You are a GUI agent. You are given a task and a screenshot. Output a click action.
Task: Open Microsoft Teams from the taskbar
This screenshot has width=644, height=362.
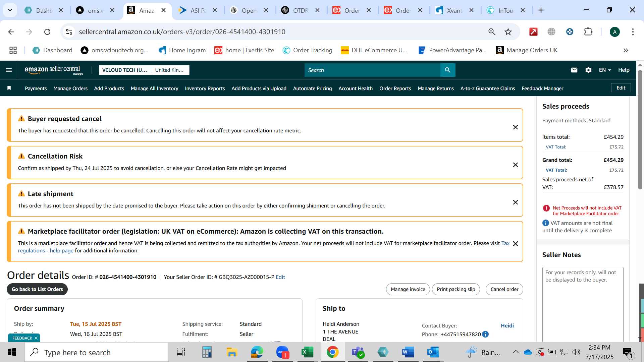click(x=358, y=352)
